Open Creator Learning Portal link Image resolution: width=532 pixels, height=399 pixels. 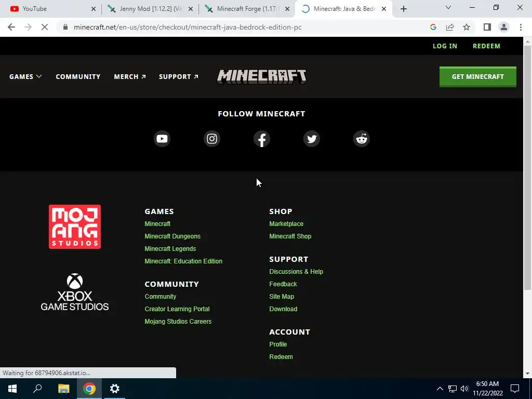(x=177, y=309)
